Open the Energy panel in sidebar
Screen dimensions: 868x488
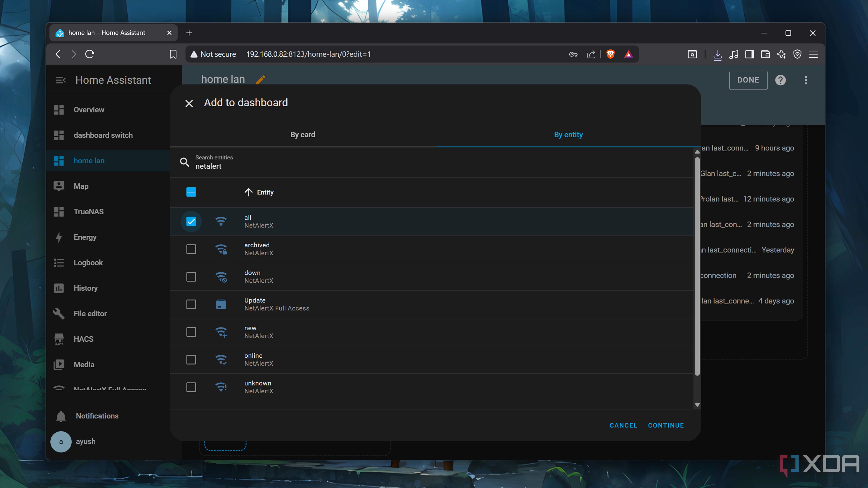85,237
